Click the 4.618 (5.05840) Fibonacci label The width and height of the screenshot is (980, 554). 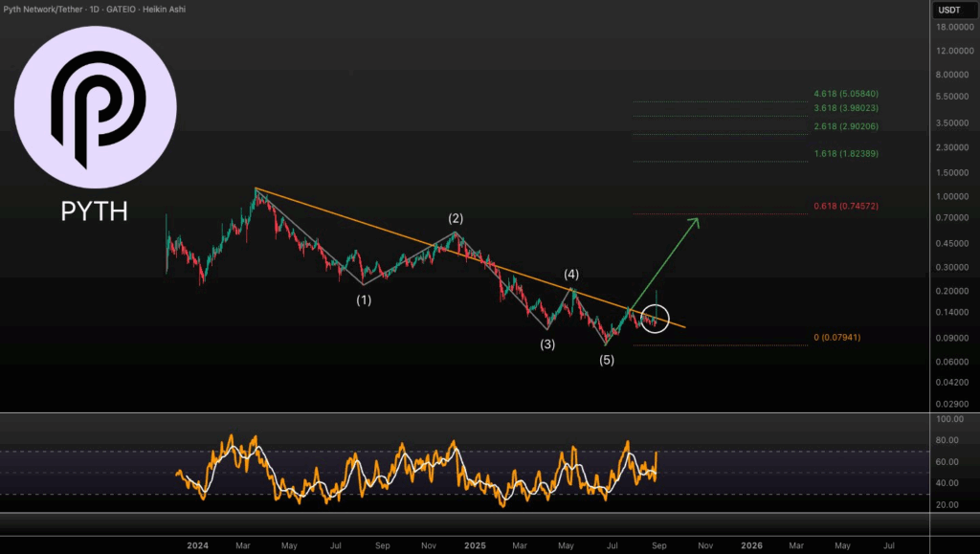click(x=846, y=94)
